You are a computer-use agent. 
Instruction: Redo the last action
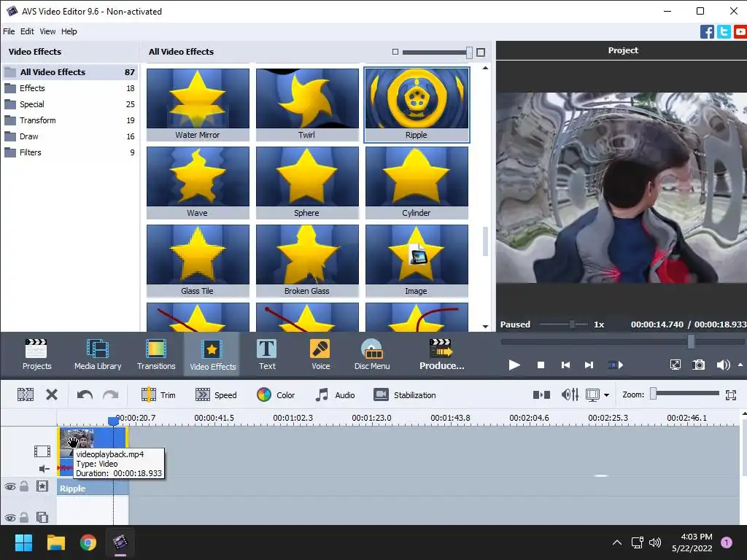point(111,394)
